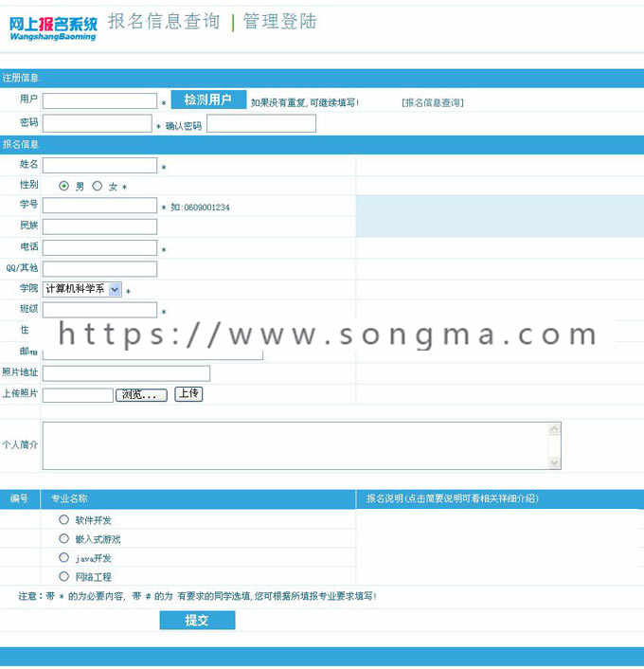This screenshot has width=644, height=669.
Task: Focus the 确认密码 input field
Action: pos(261,124)
